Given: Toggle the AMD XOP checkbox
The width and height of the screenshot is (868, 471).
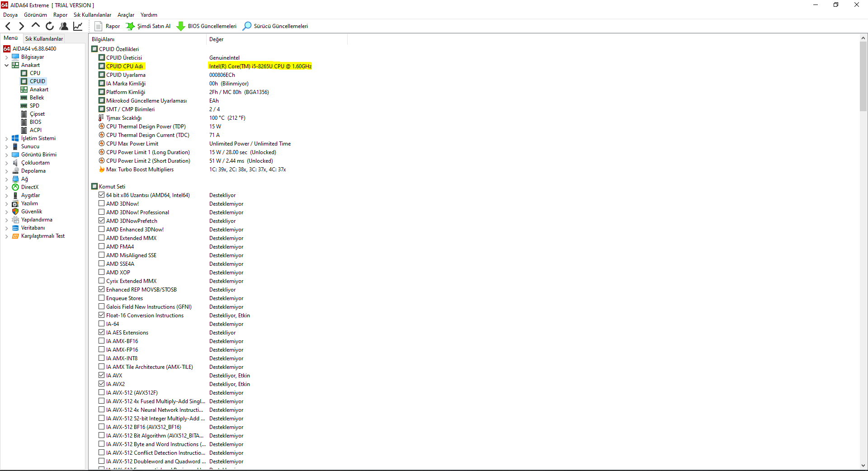Looking at the screenshot, I should 102,273.
